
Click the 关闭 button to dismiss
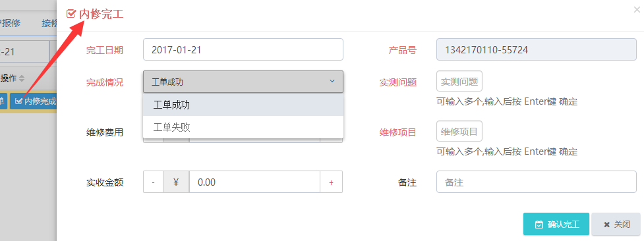click(x=616, y=224)
